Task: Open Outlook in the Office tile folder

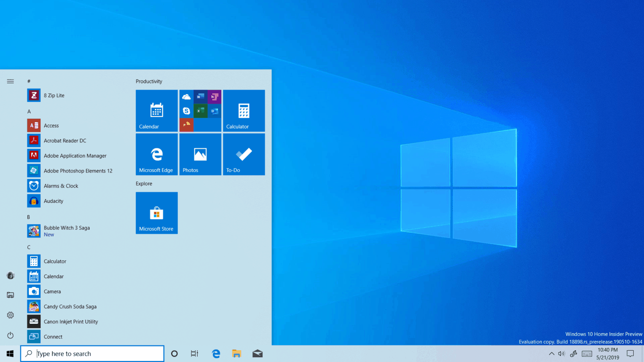Action: (214, 111)
